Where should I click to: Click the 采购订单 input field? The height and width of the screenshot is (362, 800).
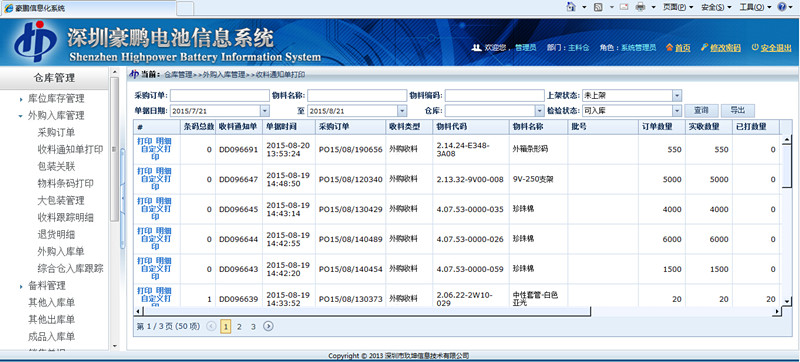pos(219,95)
